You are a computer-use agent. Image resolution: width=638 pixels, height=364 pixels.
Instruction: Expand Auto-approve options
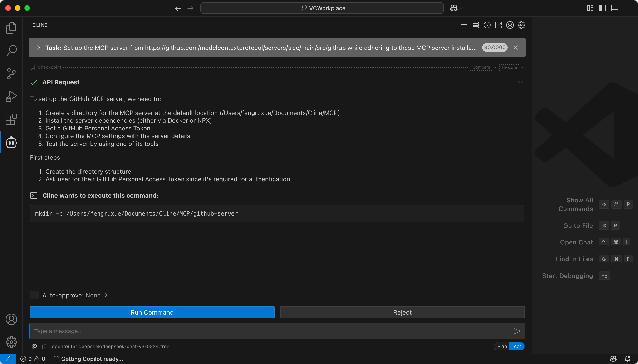click(106, 295)
